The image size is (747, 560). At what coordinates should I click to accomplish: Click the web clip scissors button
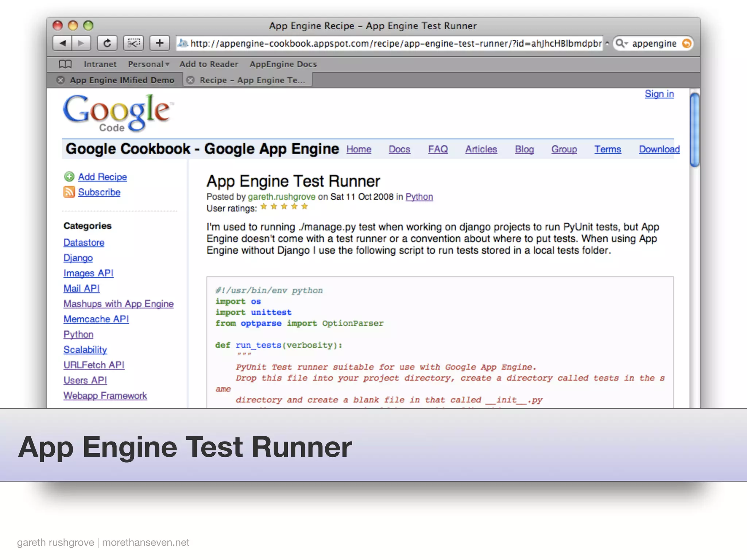133,43
